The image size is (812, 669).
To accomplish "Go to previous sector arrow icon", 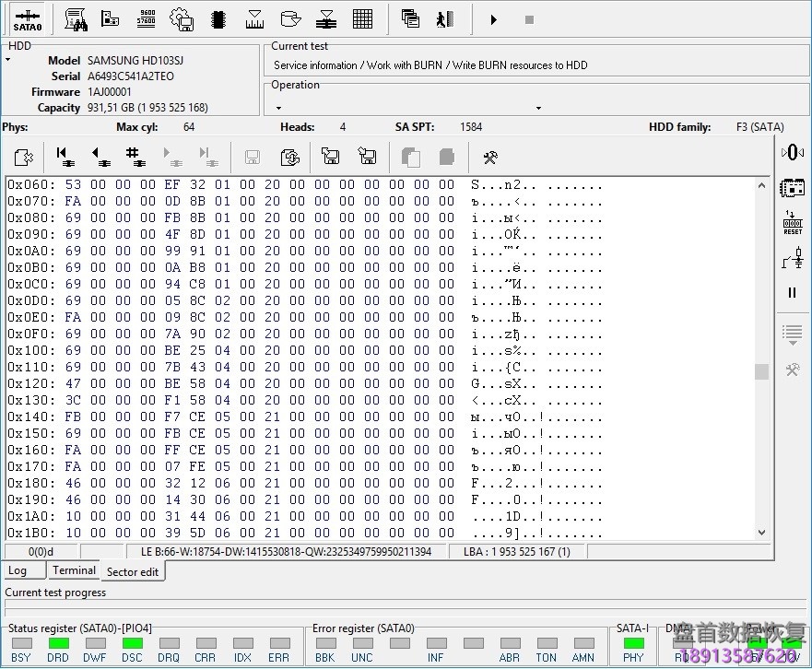I will click(100, 157).
